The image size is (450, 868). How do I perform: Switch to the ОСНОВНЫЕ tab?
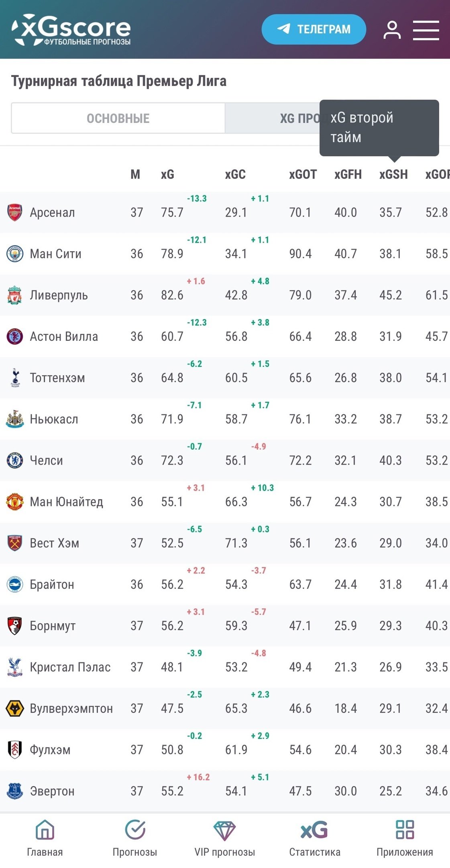point(118,118)
